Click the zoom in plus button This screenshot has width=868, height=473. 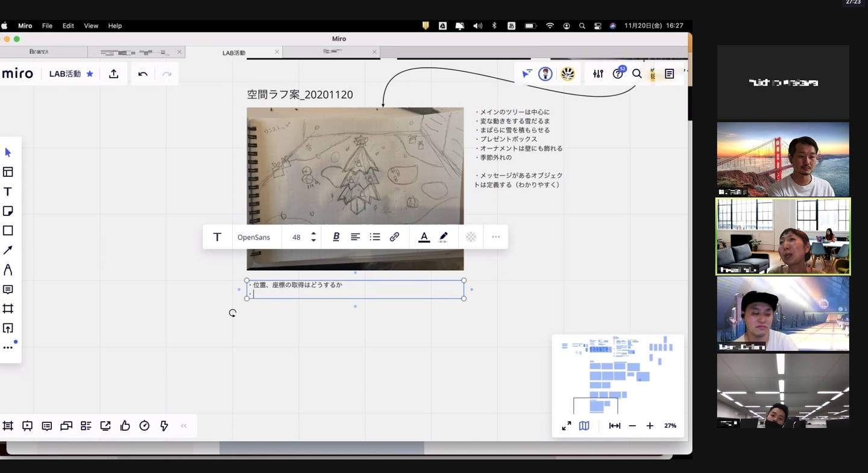[x=650, y=426]
